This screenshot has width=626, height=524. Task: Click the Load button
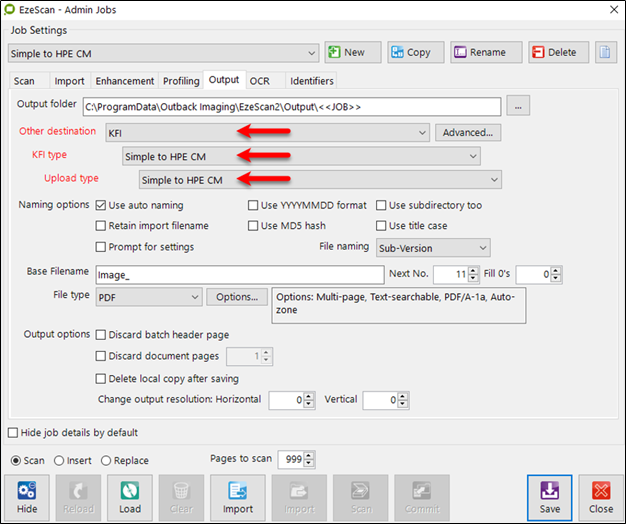(131, 497)
